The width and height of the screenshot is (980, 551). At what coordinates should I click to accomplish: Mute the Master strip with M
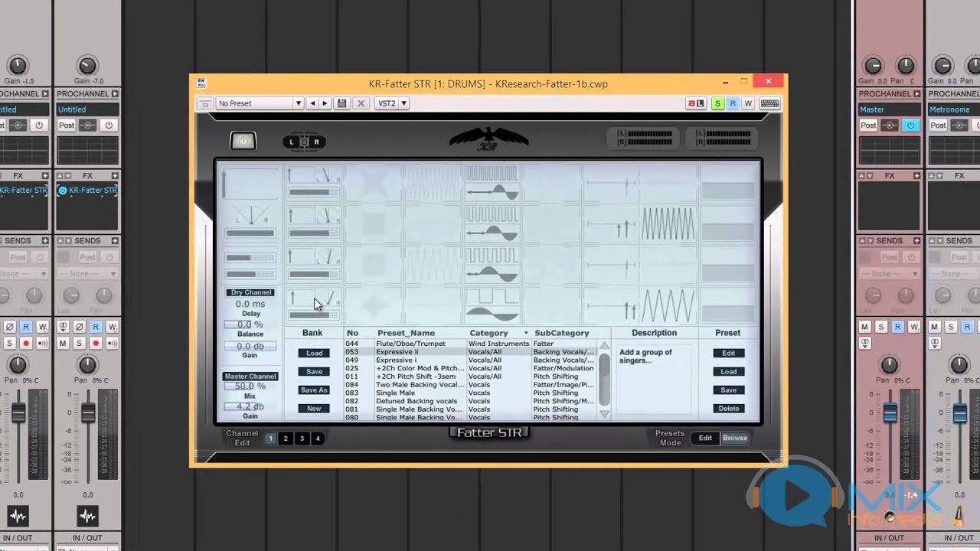pyautogui.click(x=865, y=327)
